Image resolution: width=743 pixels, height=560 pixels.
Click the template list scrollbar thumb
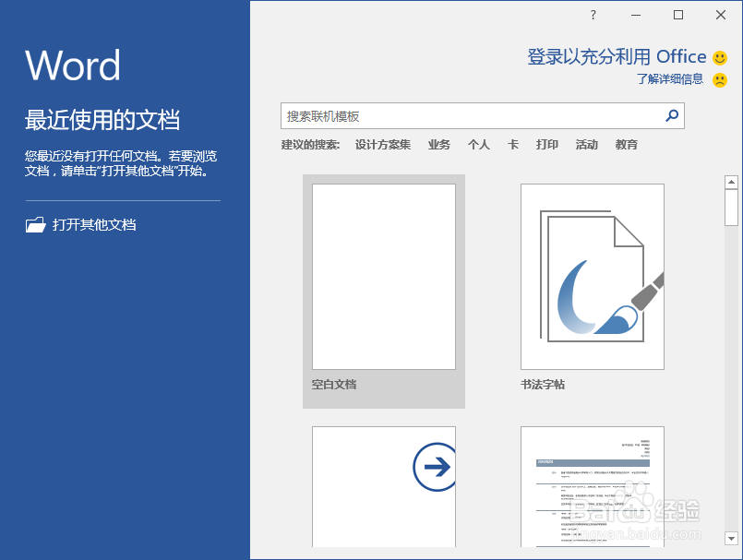731,208
